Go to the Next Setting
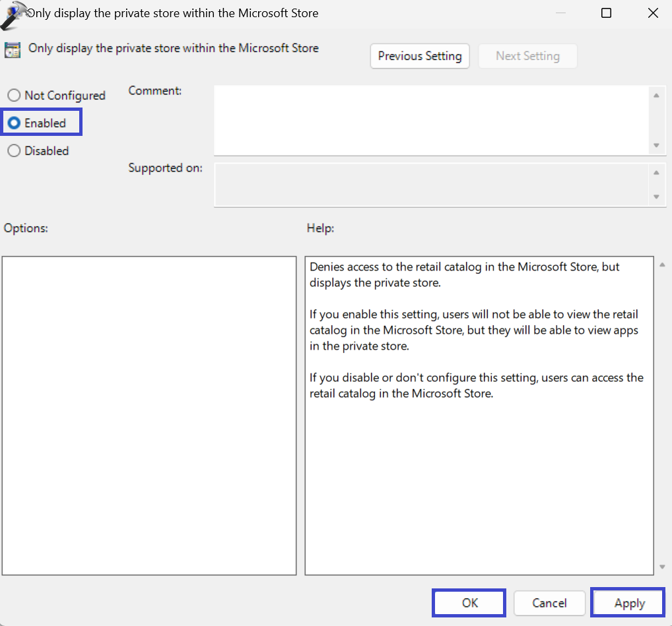 (527, 56)
